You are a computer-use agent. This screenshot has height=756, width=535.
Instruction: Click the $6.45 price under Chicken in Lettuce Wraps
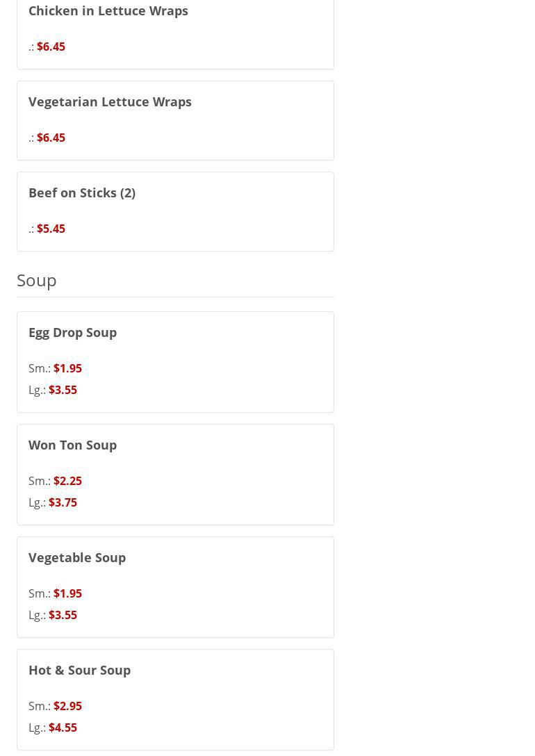click(51, 47)
